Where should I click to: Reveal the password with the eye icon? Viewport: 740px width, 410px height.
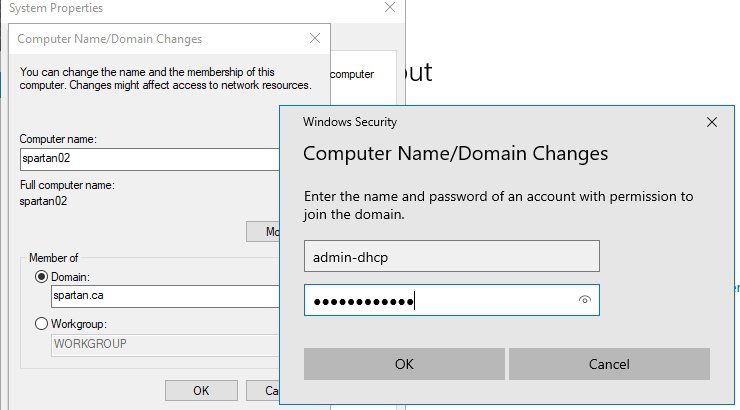(x=585, y=300)
